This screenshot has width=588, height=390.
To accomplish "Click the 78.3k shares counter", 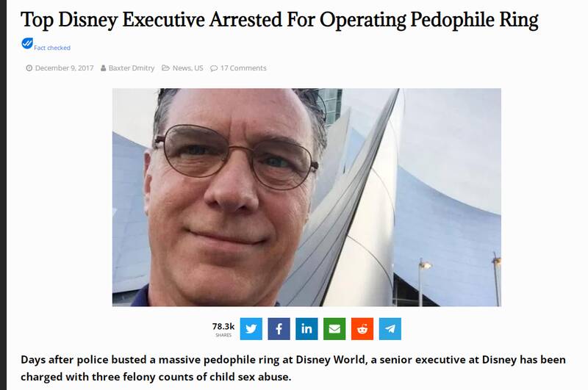I will pyautogui.click(x=223, y=329).
